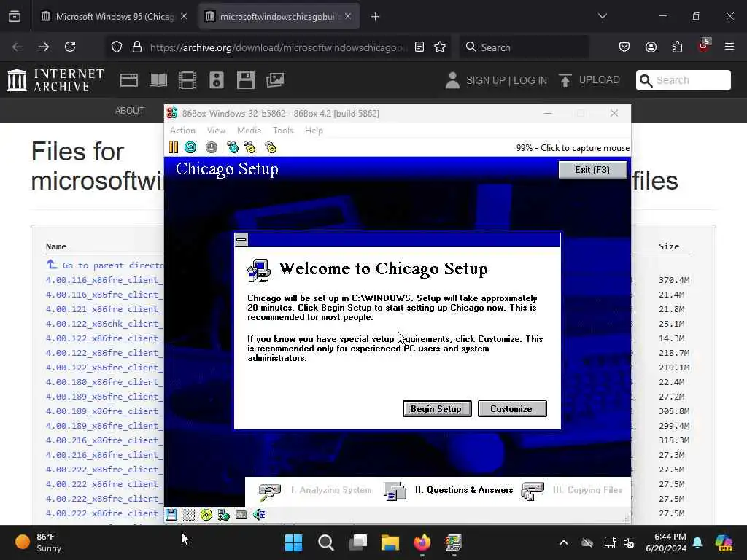The width and height of the screenshot is (747, 560).
Task: Pause emulation in 86Box toolbar
Action: [x=174, y=147]
